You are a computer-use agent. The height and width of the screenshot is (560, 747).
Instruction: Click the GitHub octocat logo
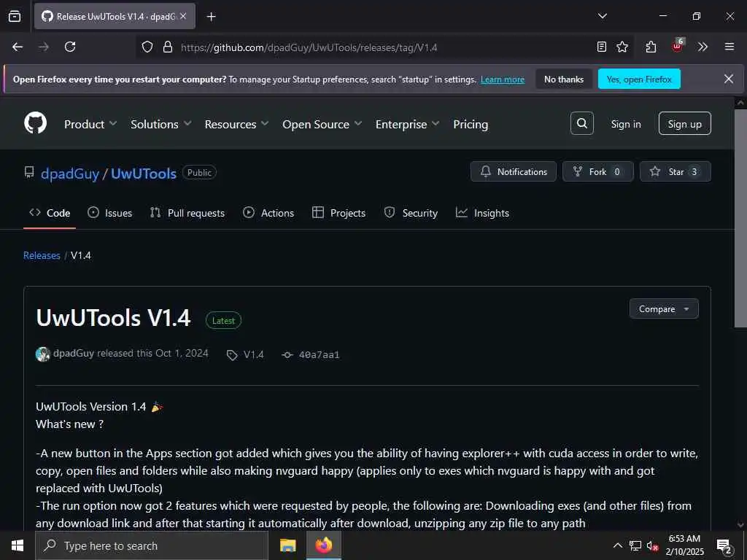pyautogui.click(x=35, y=122)
